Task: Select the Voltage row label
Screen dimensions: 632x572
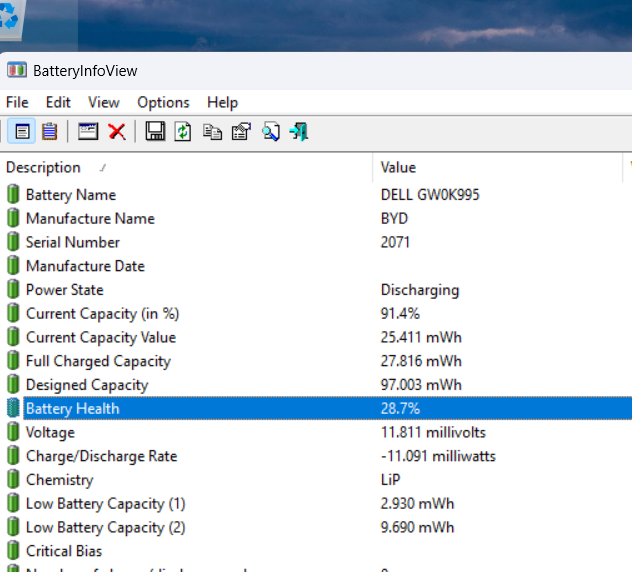Action: 50,433
